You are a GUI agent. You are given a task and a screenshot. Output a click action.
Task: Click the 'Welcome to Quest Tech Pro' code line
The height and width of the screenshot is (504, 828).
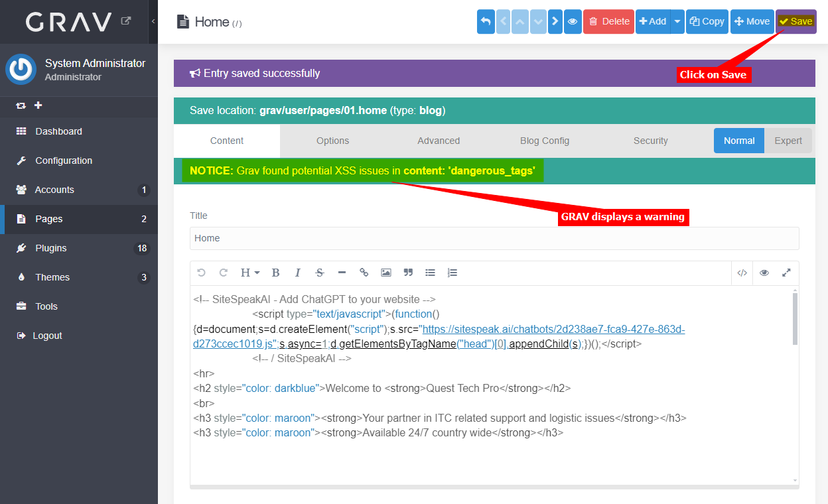[x=381, y=388]
